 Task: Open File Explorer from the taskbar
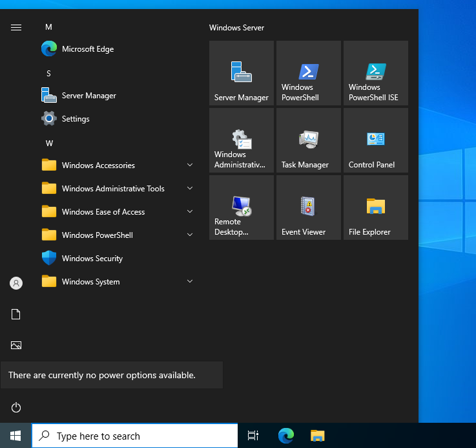[x=318, y=436]
